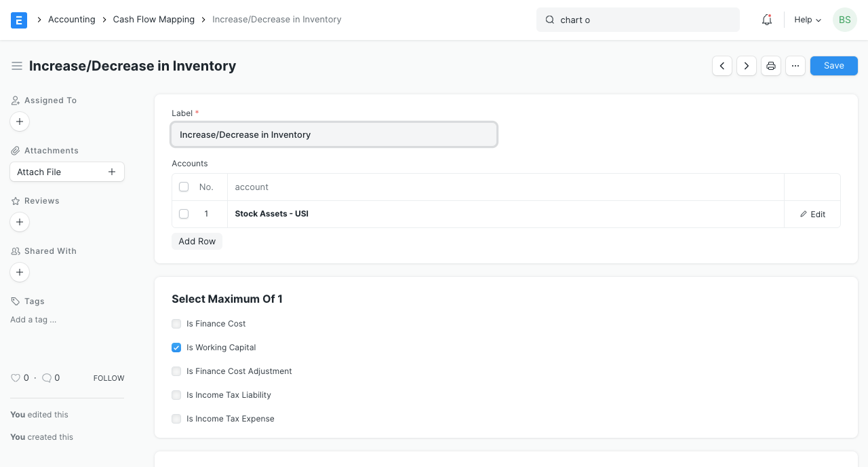Click the Frappe logo icon
Screen dimensions: 868x467
(x=18, y=20)
